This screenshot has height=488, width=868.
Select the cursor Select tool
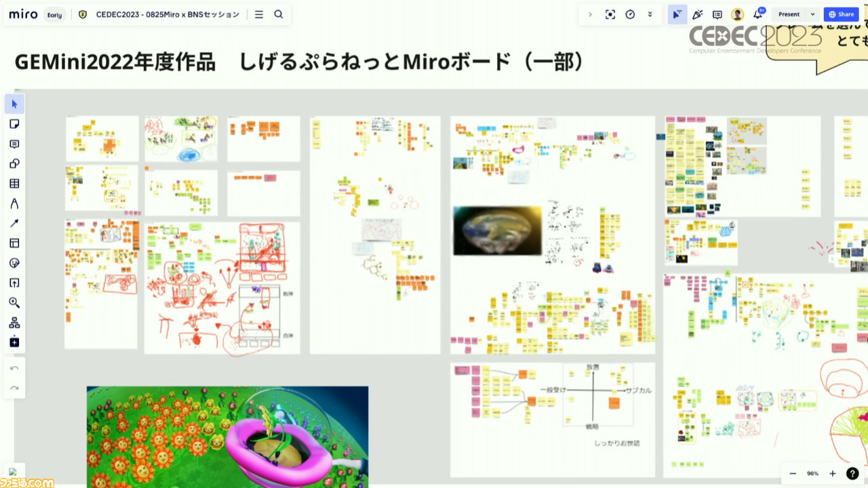tap(14, 104)
